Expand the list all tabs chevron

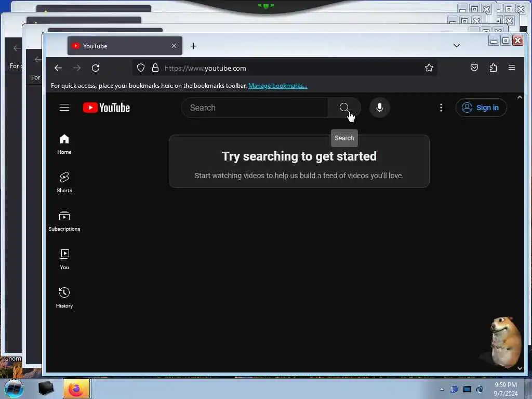[x=457, y=46]
